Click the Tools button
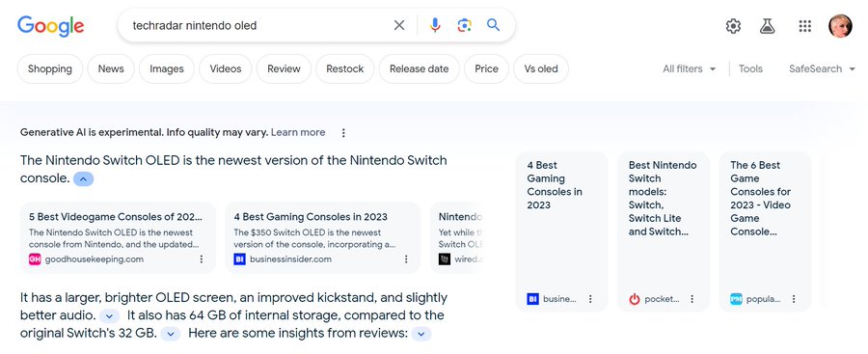 pyautogui.click(x=750, y=68)
